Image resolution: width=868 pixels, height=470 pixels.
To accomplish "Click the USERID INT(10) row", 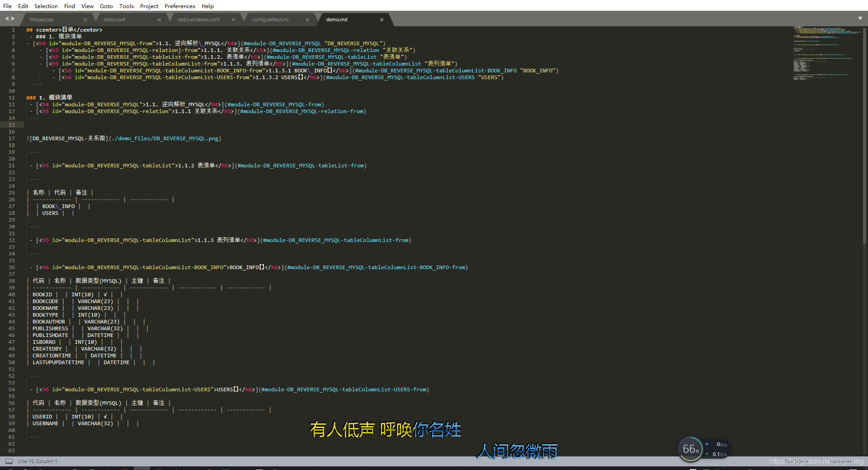I will click(75, 417).
